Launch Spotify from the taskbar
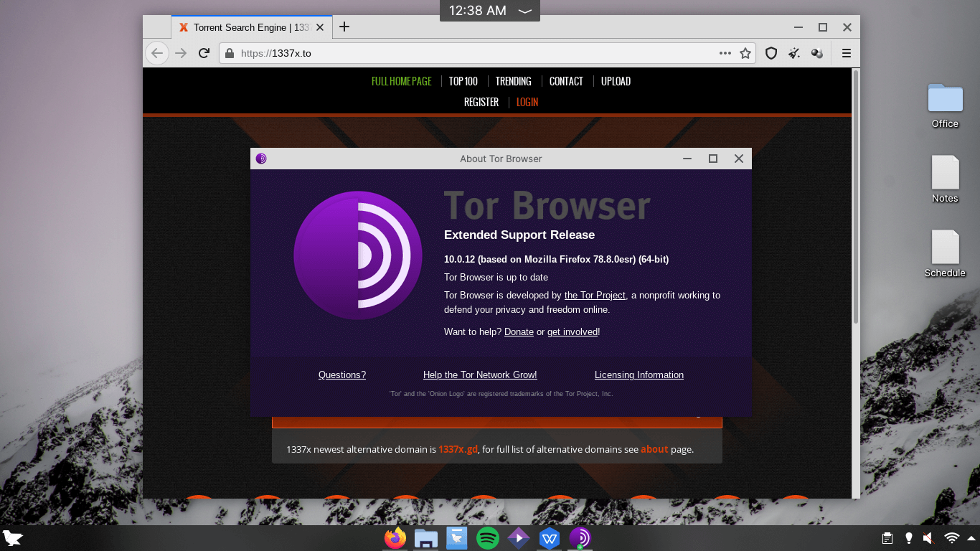The image size is (980, 551). (488, 537)
